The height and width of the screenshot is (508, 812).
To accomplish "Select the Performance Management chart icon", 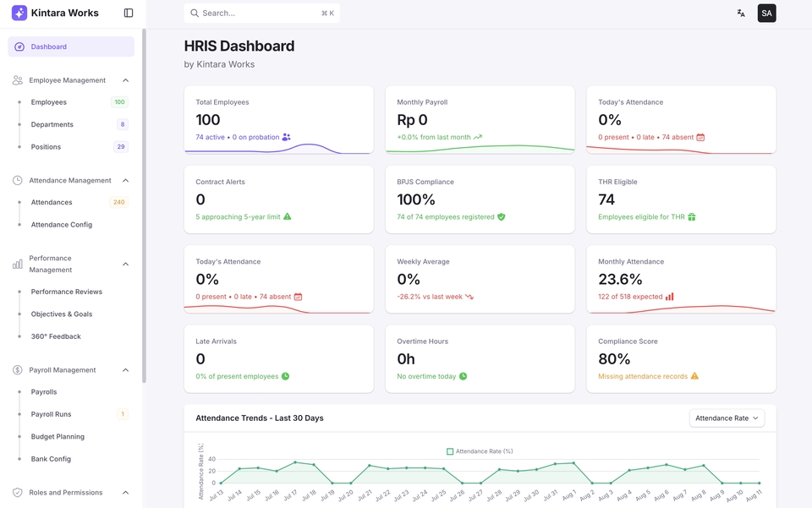I will click(x=16, y=264).
